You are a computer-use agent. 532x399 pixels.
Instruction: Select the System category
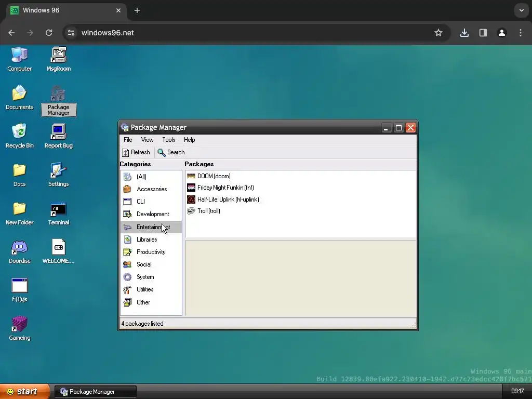(151, 277)
